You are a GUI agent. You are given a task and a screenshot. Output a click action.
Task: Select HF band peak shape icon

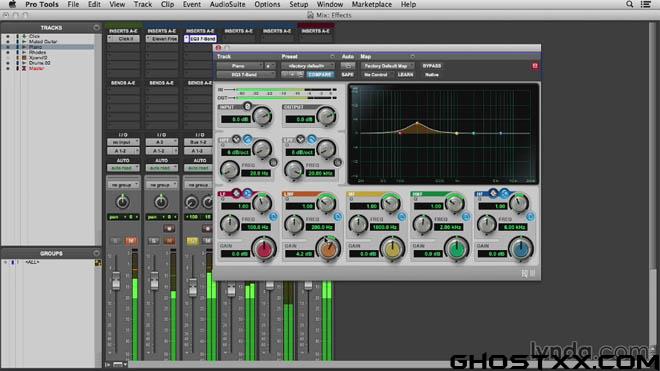(493, 193)
